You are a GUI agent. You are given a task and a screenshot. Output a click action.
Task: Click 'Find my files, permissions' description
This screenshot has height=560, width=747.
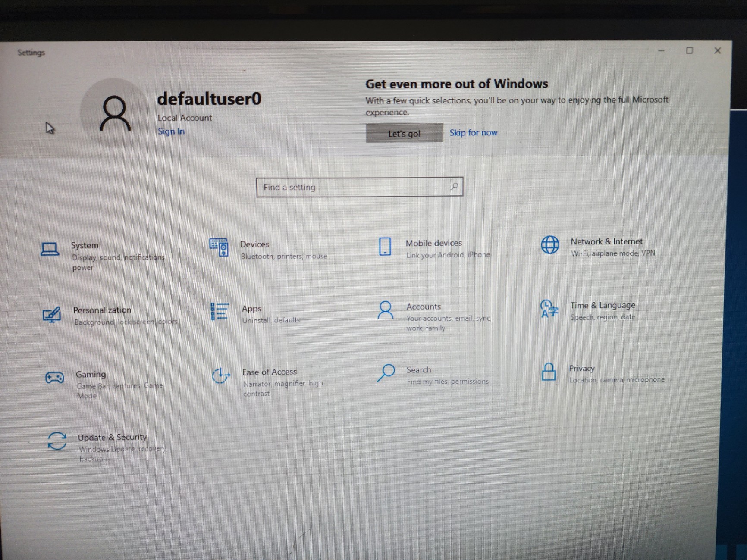pyautogui.click(x=448, y=382)
